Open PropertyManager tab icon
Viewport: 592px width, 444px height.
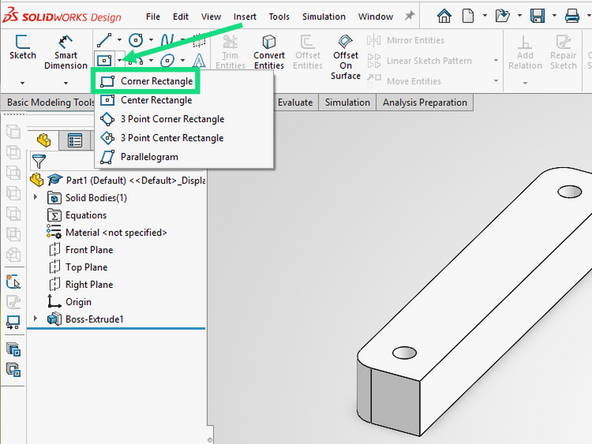[75, 140]
